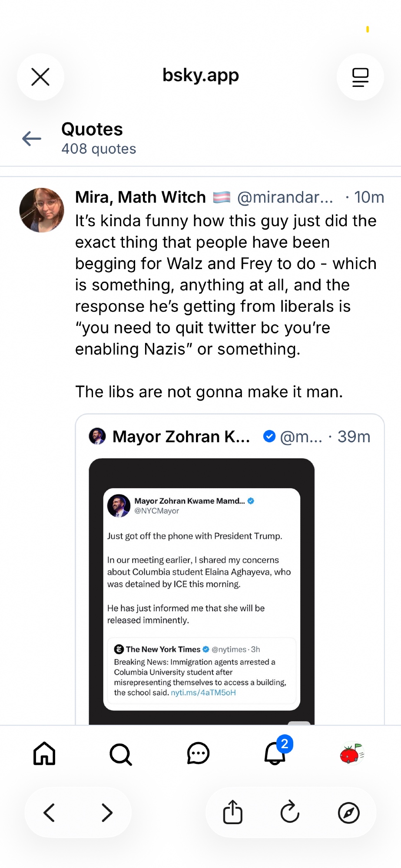The width and height of the screenshot is (401, 868).
Task: Navigate browser back with left chevron
Action: tap(50, 812)
